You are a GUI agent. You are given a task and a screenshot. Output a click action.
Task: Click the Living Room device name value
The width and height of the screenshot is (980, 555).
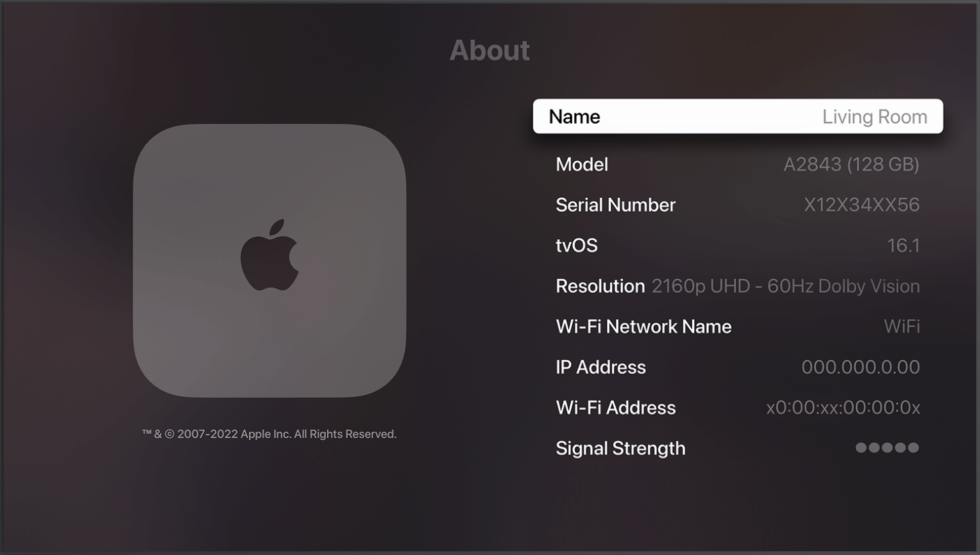pyautogui.click(x=875, y=117)
